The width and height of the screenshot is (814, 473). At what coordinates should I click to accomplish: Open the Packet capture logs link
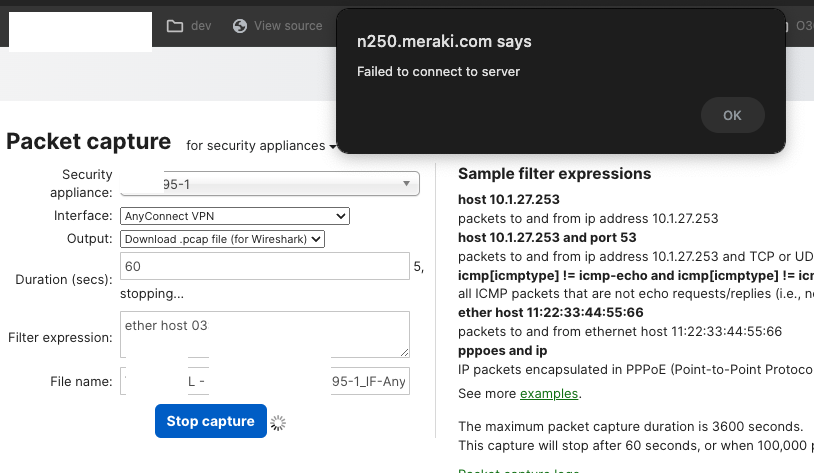point(518,471)
